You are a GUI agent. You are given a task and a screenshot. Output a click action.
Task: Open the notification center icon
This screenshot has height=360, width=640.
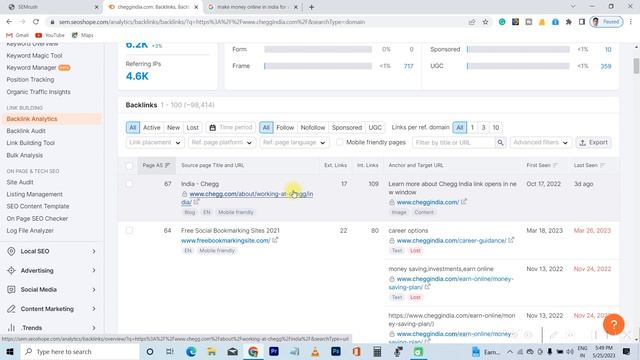point(627,351)
